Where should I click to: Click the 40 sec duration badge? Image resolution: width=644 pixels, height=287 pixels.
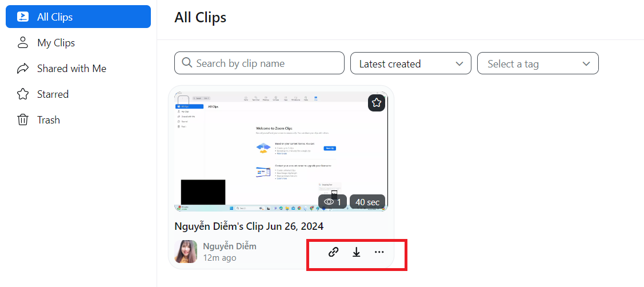pos(367,202)
